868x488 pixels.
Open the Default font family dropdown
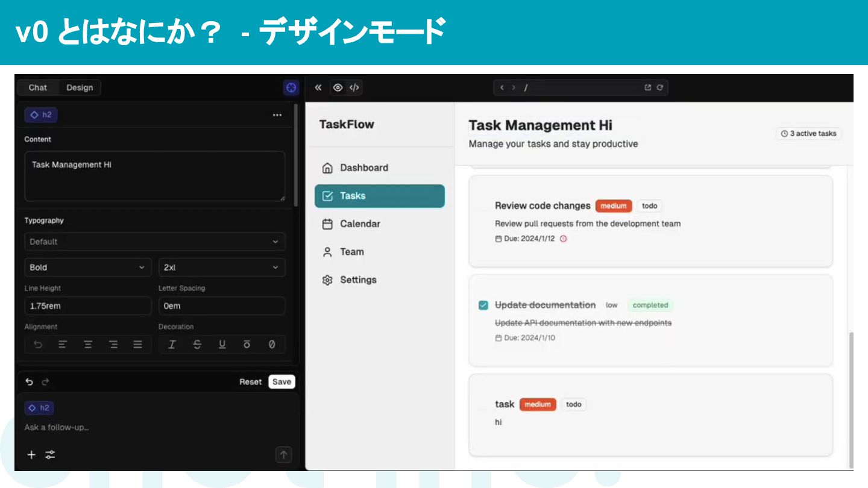[x=155, y=242]
